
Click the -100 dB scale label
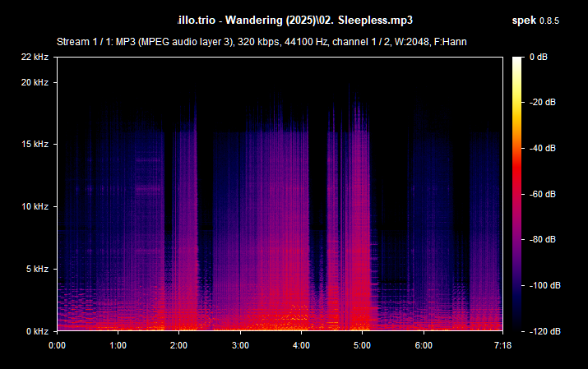(x=545, y=285)
